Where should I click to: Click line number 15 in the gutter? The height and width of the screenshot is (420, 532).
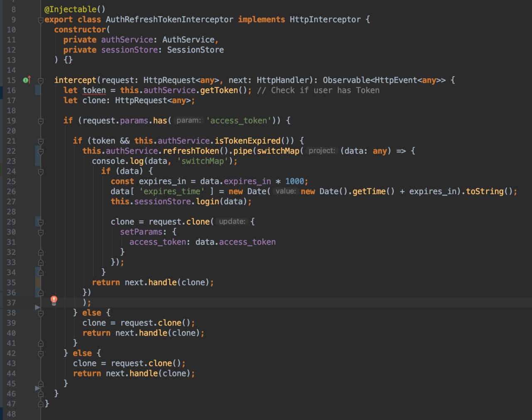(x=11, y=80)
